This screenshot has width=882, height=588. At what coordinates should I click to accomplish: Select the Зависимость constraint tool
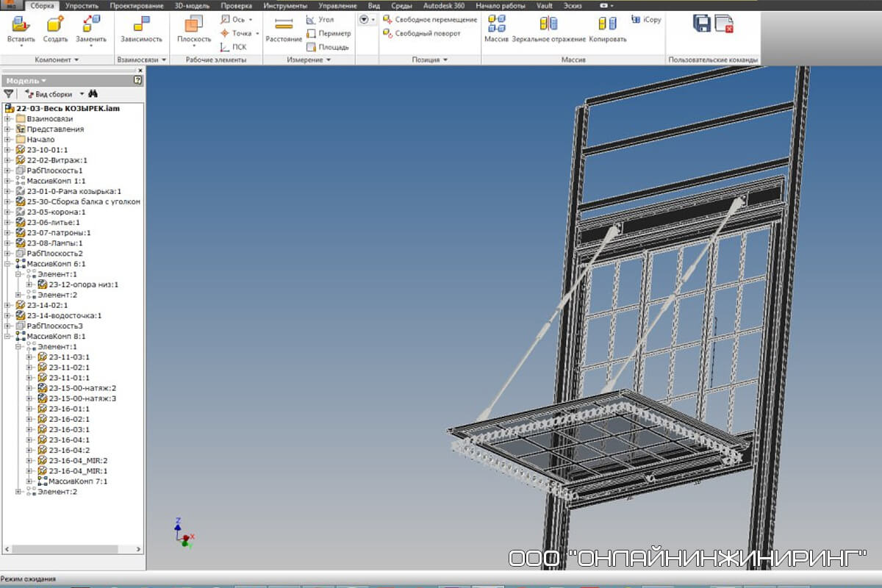coord(141,24)
